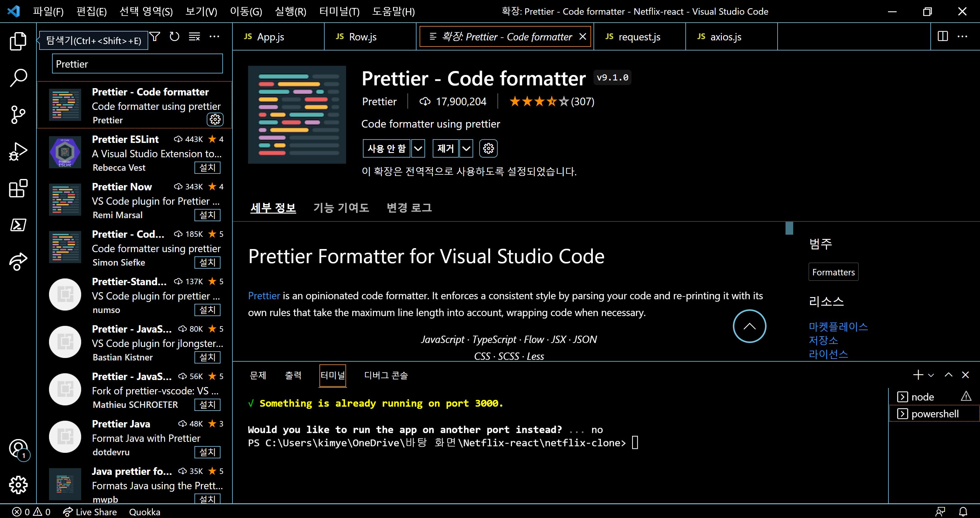Open the 편집(E) menu

coord(91,11)
